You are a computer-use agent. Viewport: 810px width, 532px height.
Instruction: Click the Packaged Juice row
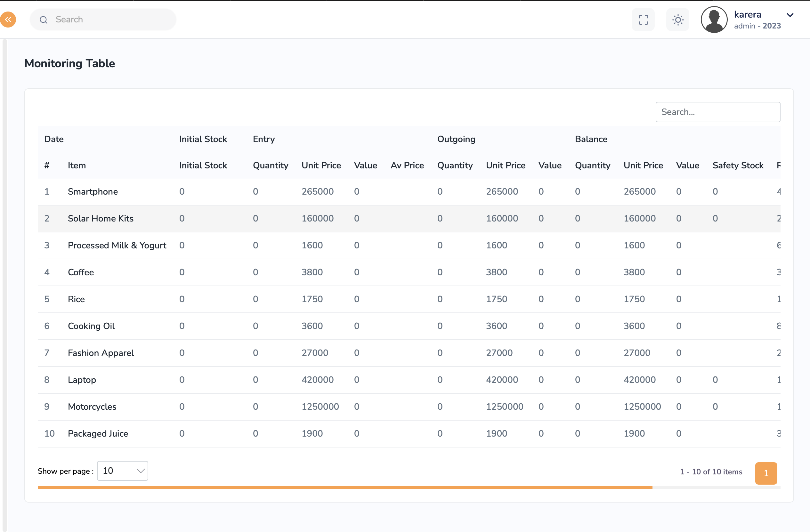98,434
